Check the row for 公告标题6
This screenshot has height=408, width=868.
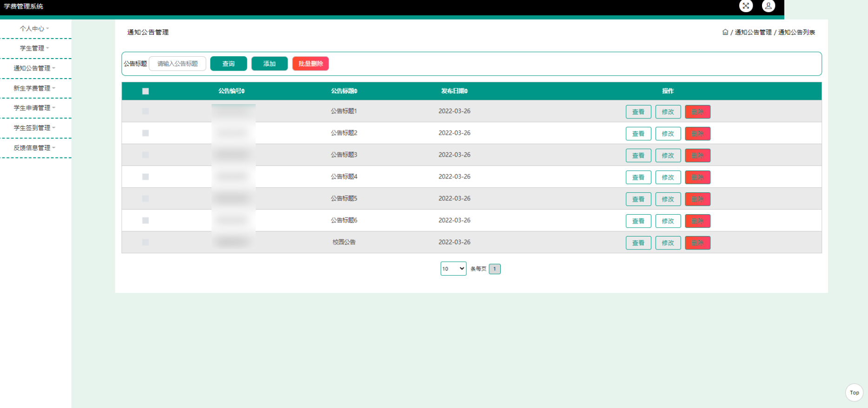[x=146, y=220]
